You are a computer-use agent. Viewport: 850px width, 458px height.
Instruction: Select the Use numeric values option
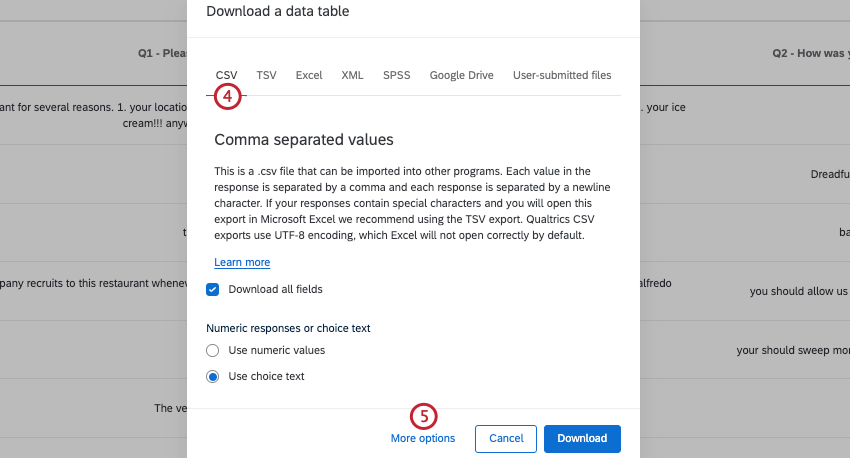tap(213, 351)
